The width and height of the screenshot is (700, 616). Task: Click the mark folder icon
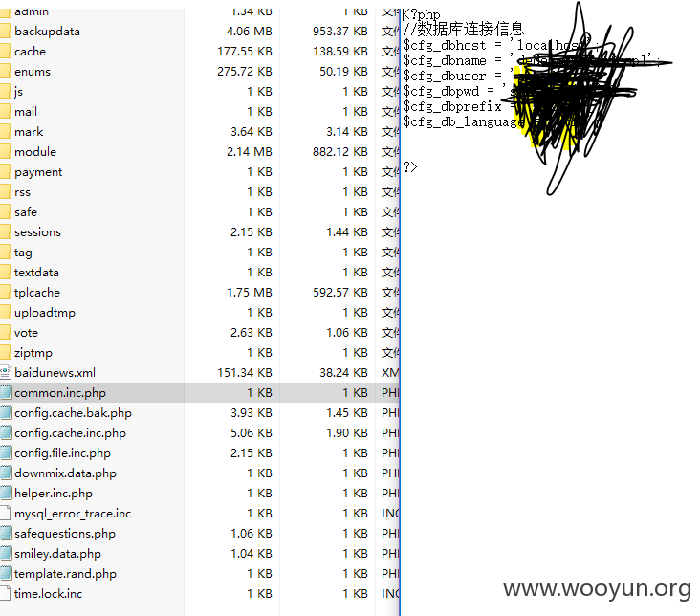(x=5, y=132)
